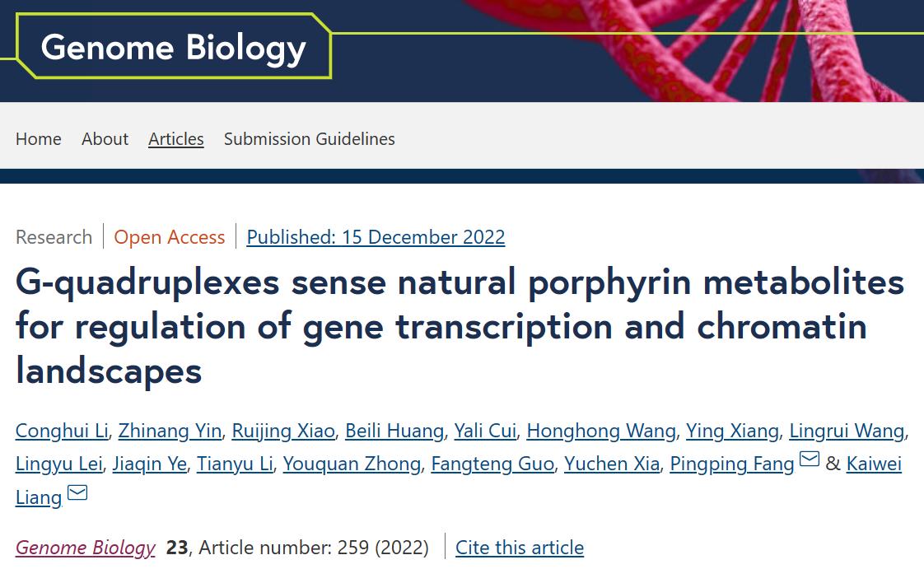Open Submission Guidelines page
This screenshot has width=924, height=569.
(310, 139)
